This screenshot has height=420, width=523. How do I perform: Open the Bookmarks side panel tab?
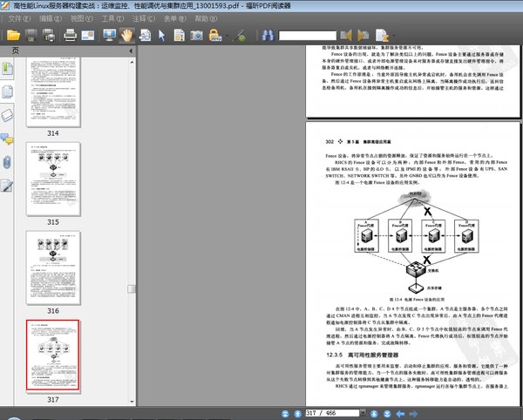coord(7,69)
